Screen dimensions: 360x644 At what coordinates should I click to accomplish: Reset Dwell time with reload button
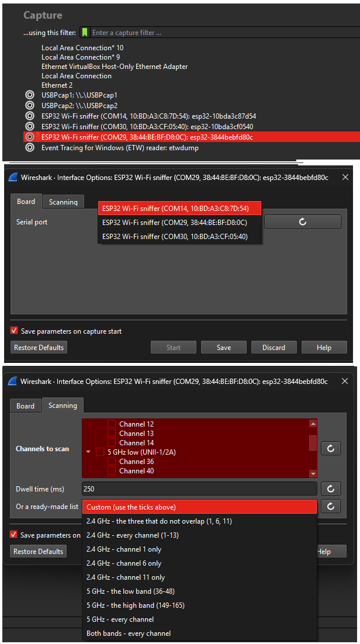click(x=330, y=489)
